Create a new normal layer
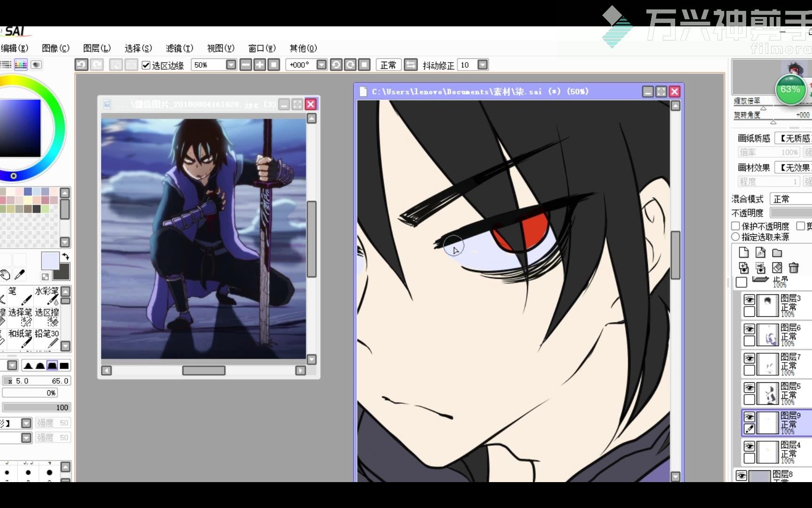The height and width of the screenshot is (508, 812). 744,253
